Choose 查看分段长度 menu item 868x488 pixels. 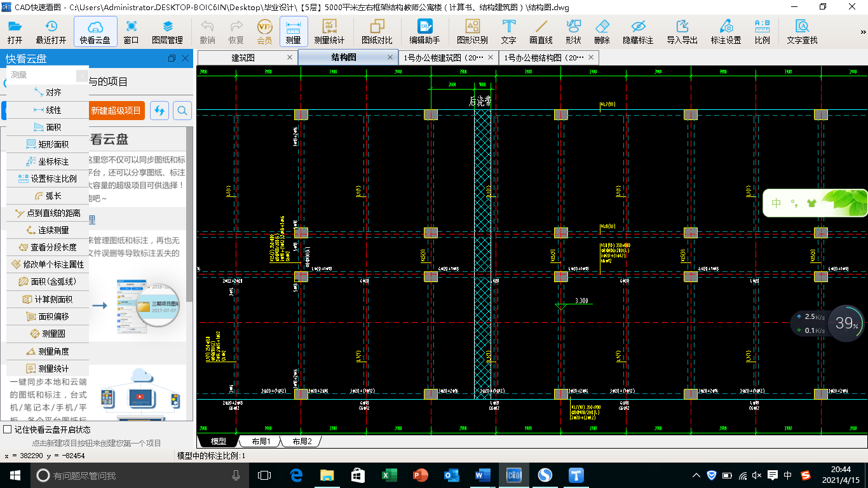pos(48,247)
